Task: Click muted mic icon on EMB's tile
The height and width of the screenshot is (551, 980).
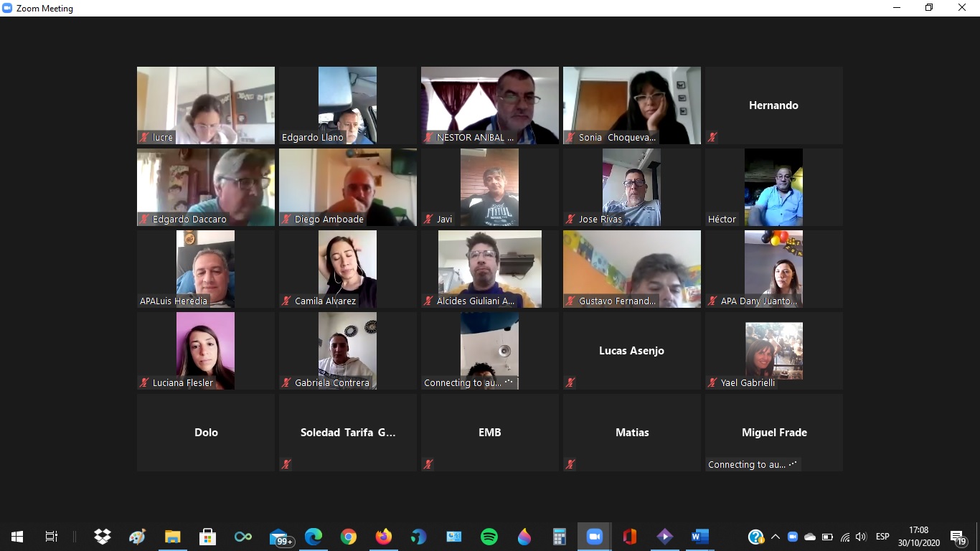Action: click(x=428, y=464)
